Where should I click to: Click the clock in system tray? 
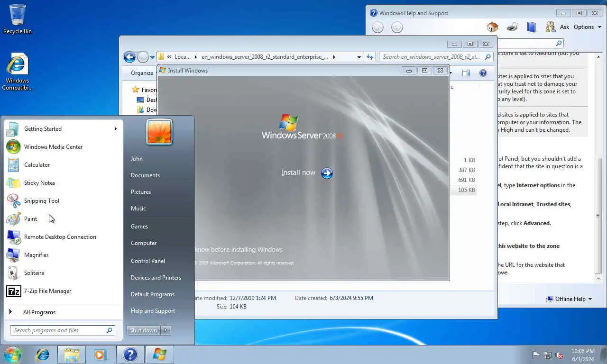[582, 355]
